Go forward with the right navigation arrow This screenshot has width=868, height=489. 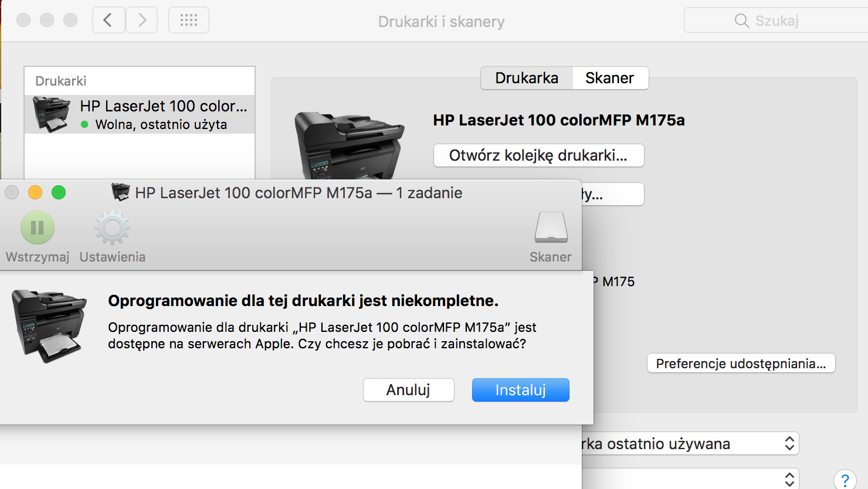click(x=141, y=19)
